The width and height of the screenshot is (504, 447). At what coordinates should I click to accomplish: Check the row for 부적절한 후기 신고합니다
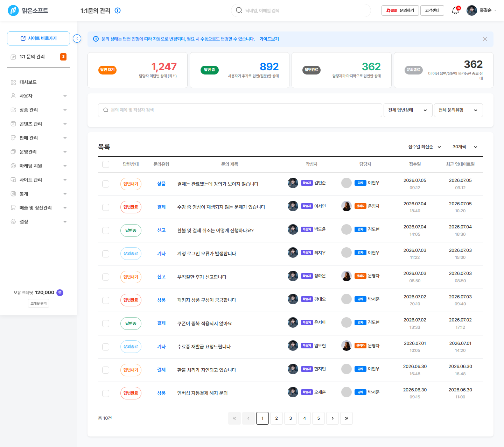106,277
